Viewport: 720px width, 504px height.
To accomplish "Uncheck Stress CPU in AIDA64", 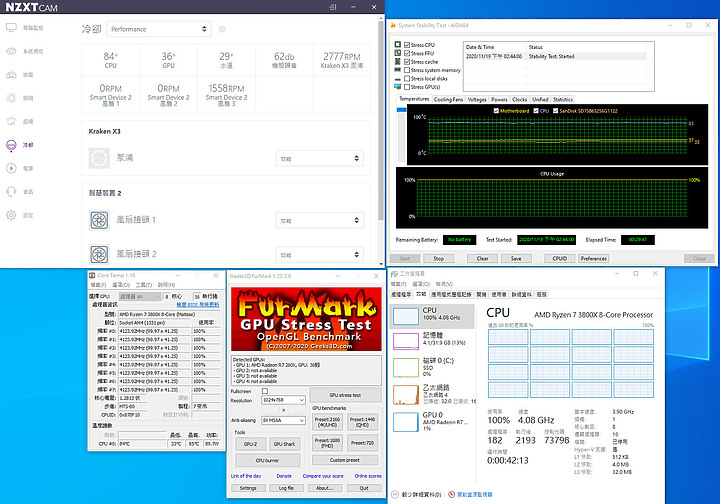I will [407, 45].
